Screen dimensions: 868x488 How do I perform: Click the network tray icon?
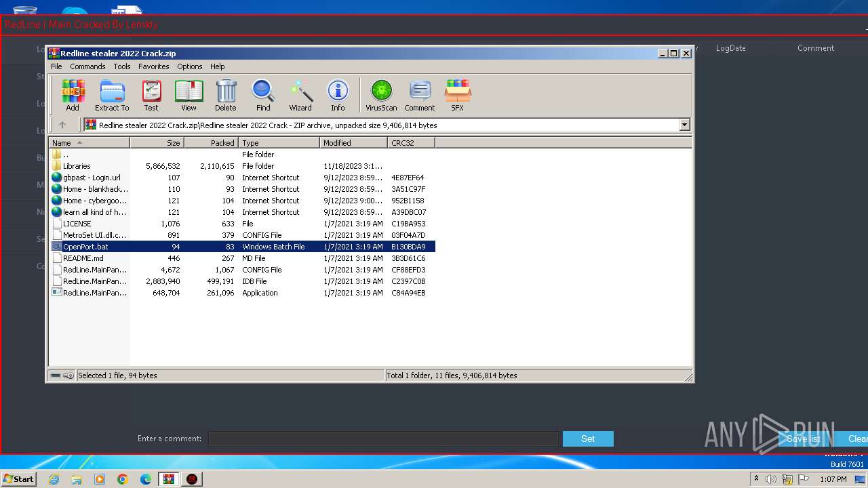pyautogui.click(x=787, y=479)
